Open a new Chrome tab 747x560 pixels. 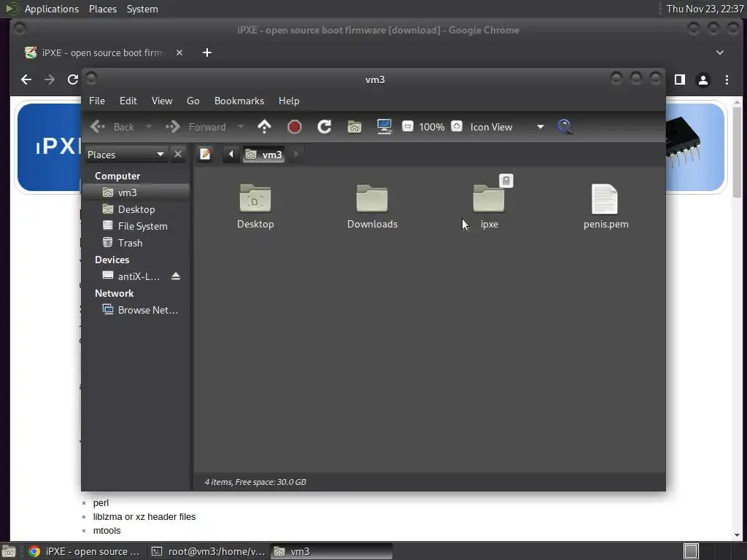pos(206,52)
